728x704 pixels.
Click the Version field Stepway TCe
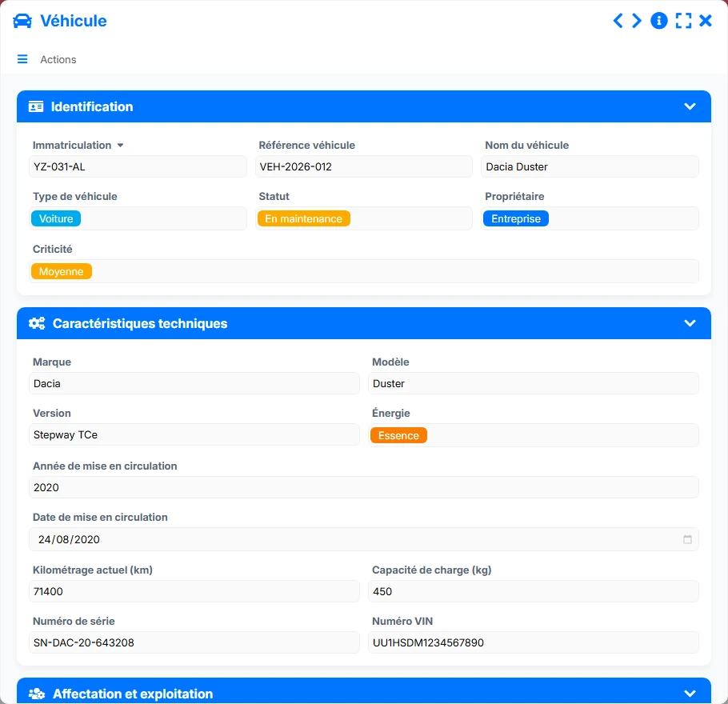point(194,434)
